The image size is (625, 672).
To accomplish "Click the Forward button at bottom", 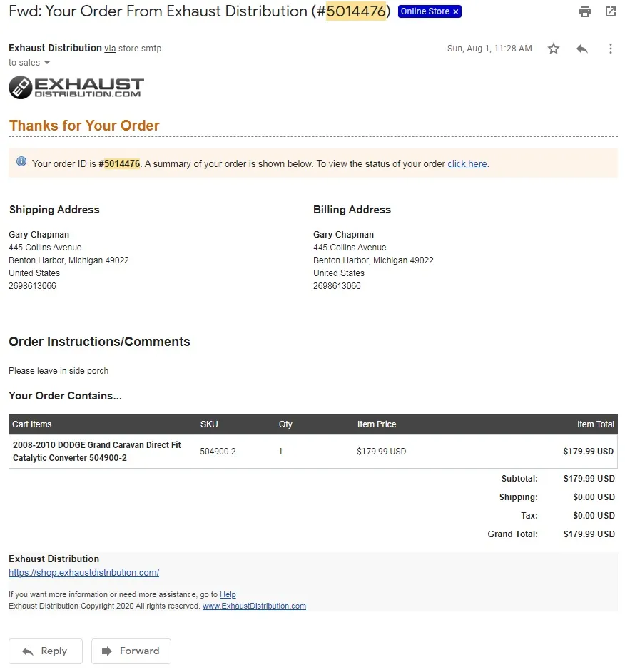I will 131,651.
